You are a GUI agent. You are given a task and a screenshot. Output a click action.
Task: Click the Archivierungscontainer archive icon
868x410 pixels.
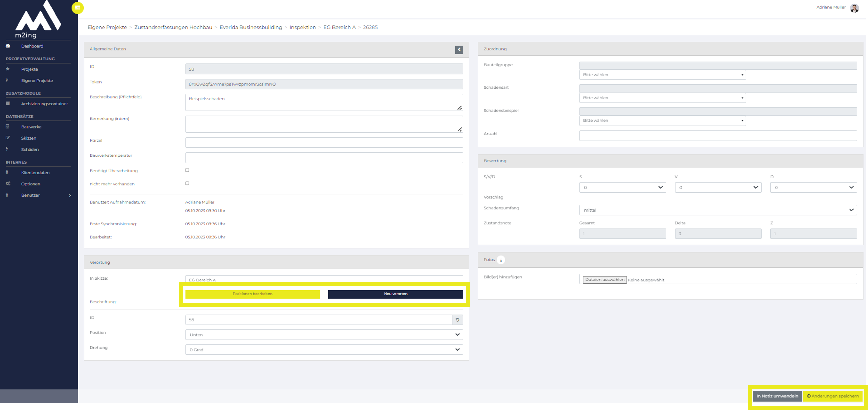pyautogui.click(x=8, y=104)
